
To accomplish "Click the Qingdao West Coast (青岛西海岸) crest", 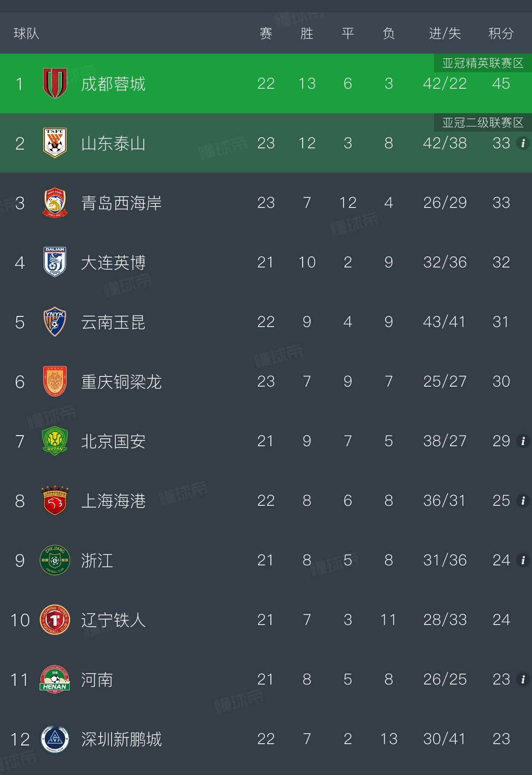I will (x=55, y=203).
